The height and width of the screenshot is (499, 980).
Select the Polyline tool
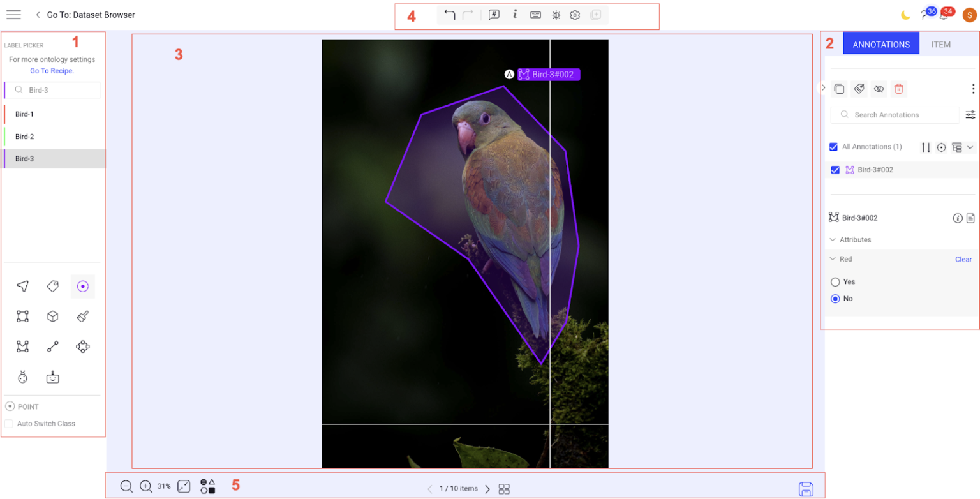tap(52, 346)
